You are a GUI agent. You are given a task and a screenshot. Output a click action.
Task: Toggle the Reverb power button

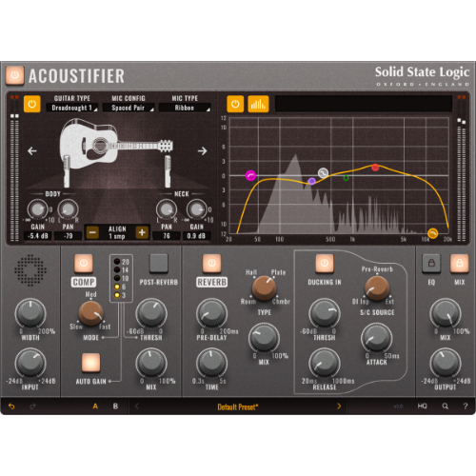coord(212,263)
